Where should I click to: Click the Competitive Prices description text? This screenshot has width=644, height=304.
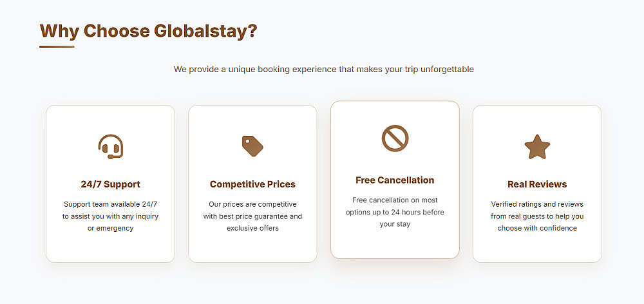[x=252, y=216]
